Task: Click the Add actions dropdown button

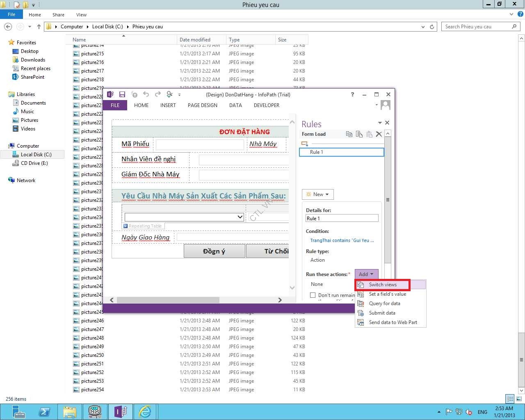Action: point(366,274)
